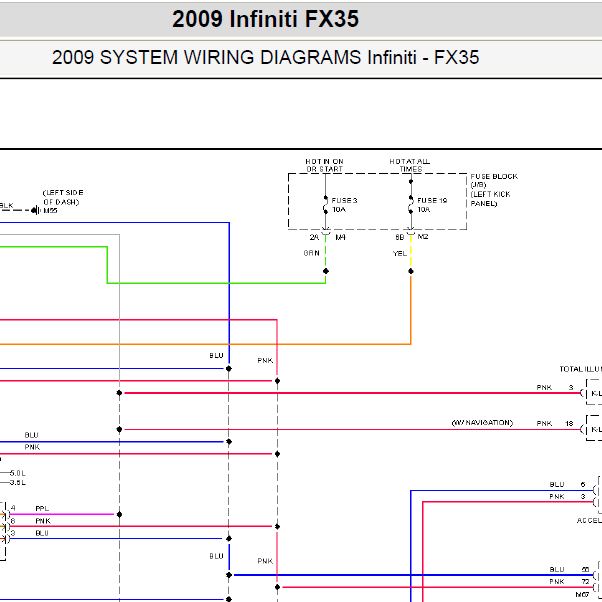Screen dimensions: 602x602
Task: Click the 'M4' connector label
Action: point(341,237)
